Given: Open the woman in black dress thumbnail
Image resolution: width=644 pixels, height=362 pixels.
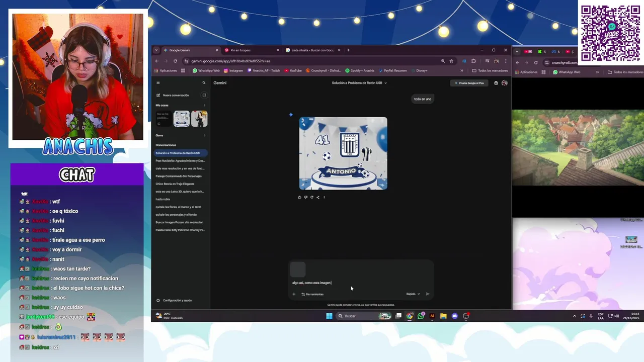Looking at the screenshot, I should 199,119.
